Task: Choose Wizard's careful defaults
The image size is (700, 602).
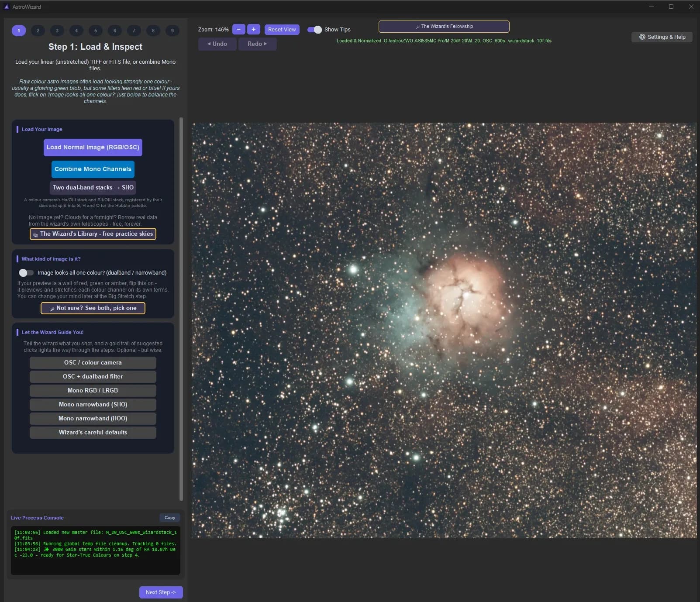Action: tap(93, 433)
